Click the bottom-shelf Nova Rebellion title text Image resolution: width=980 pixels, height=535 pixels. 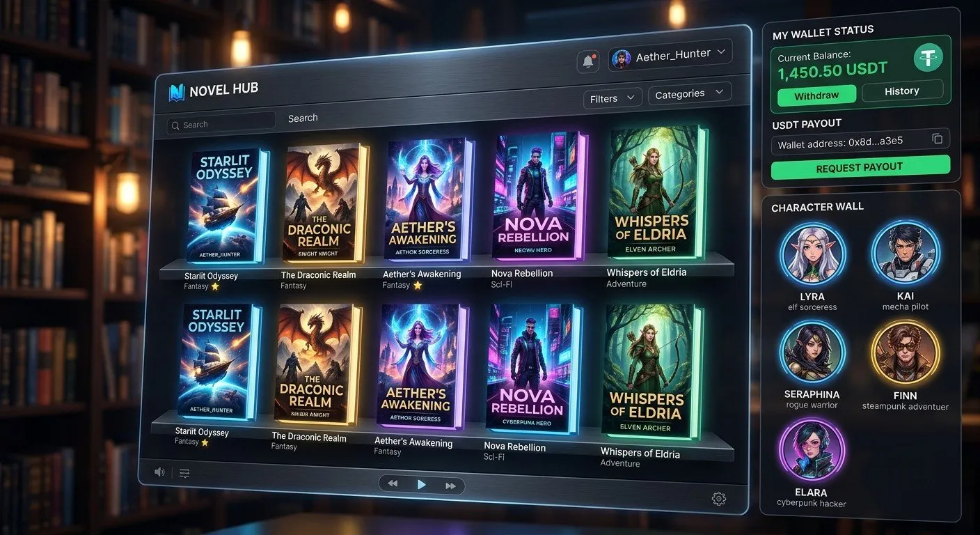(514, 447)
